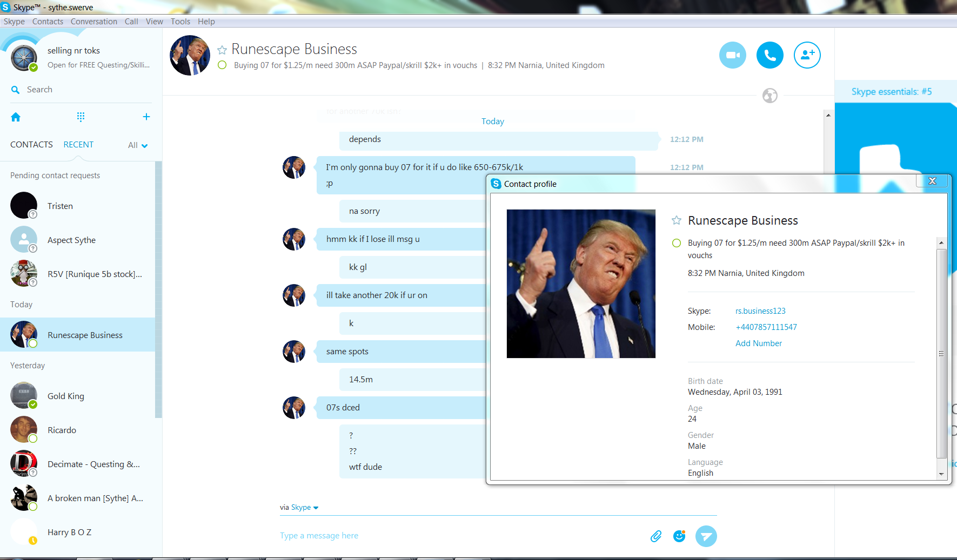Start a voice call with the phone button

click(x=770, y=55)
